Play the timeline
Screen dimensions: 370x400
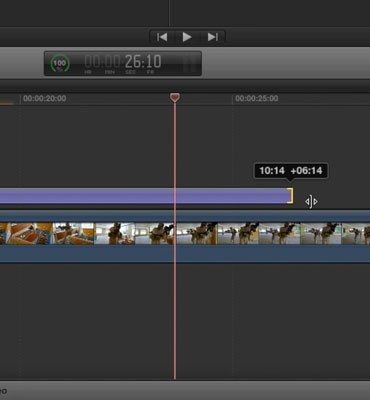[x=187, y=37]
